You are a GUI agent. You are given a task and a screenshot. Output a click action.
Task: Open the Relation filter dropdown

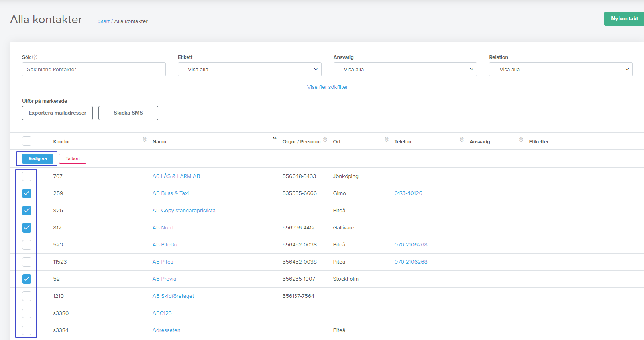click(561, 69)
